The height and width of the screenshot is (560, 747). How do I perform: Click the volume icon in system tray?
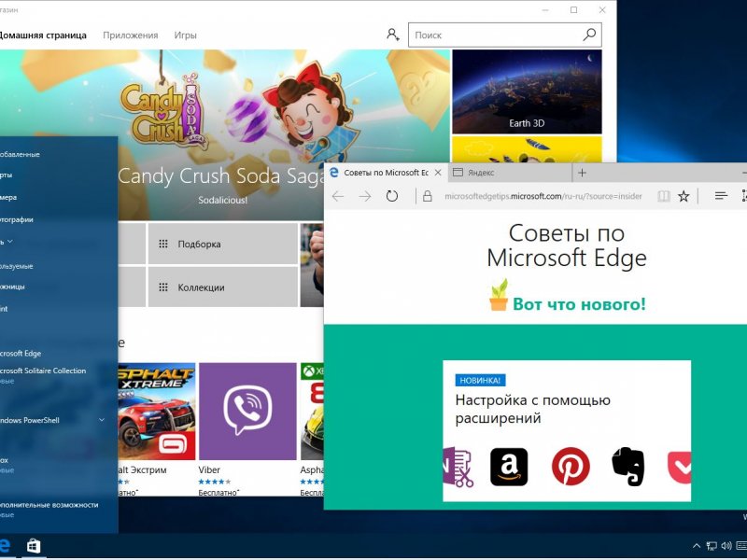pos(726,546)
